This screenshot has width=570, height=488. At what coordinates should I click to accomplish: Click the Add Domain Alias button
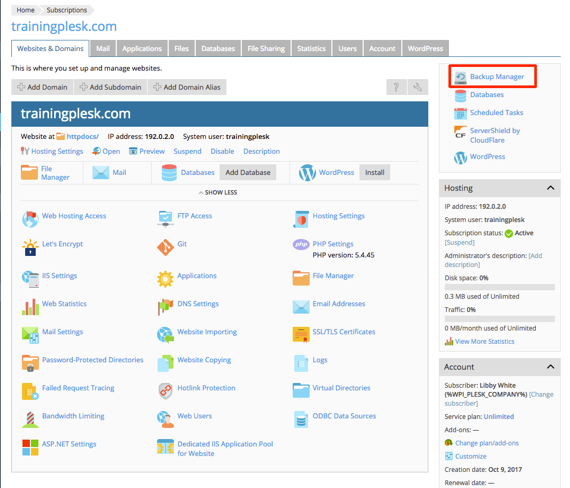[187, 87]
